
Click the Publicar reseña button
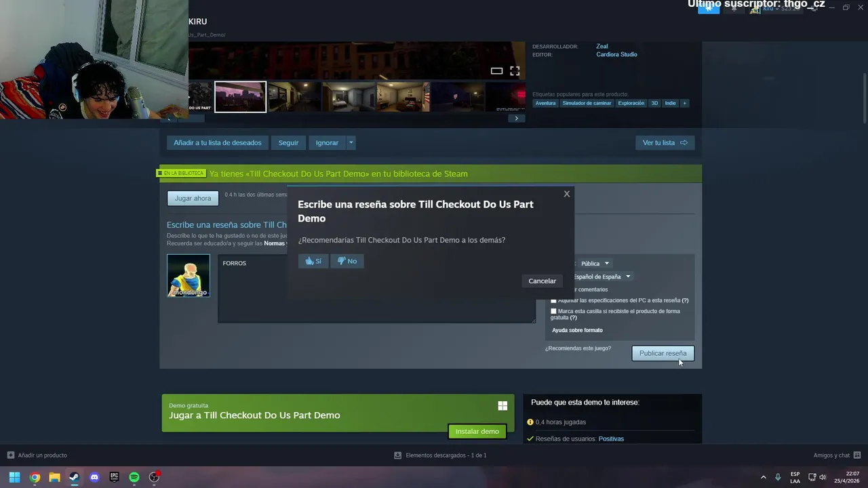(x=663, y=353)
